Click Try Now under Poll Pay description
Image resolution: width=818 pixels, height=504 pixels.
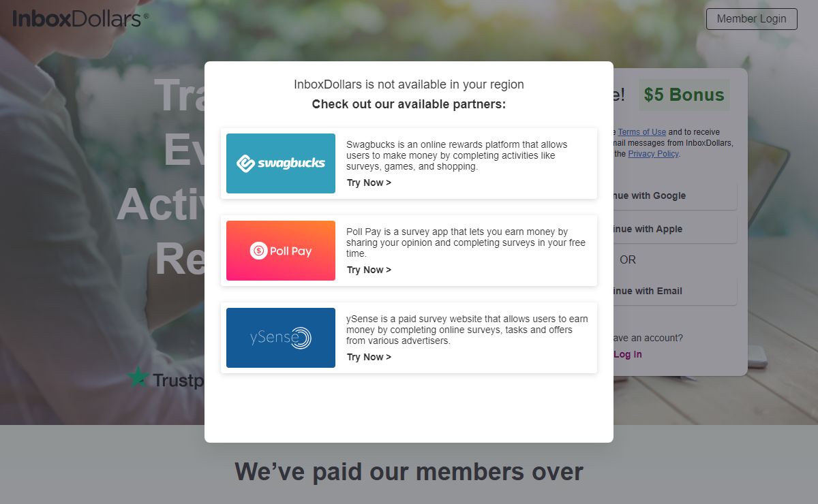tap(369, 270)
